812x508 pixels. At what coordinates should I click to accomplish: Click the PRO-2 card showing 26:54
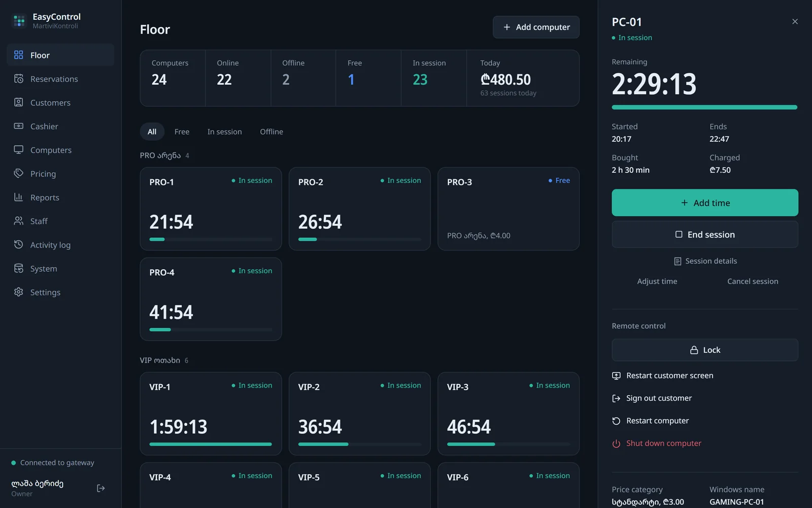pyautogui.click(x=359, y=209)
